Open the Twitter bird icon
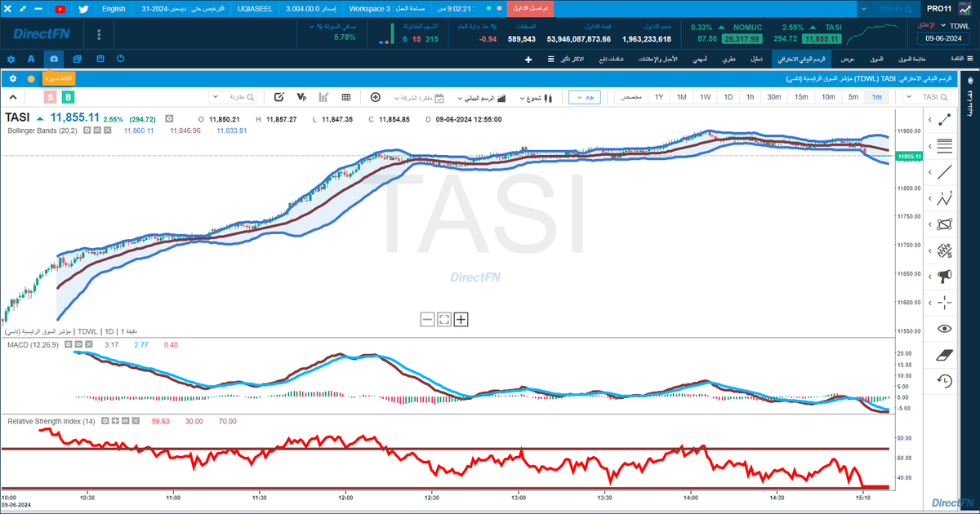The width and height of the screenshot is (980, 514). click(x=84, y=9)
